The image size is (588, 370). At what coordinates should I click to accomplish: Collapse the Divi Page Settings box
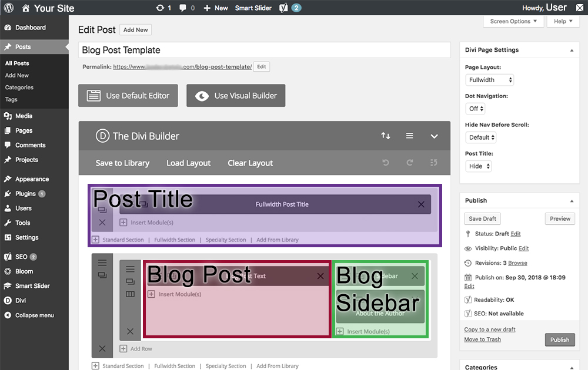572,50
